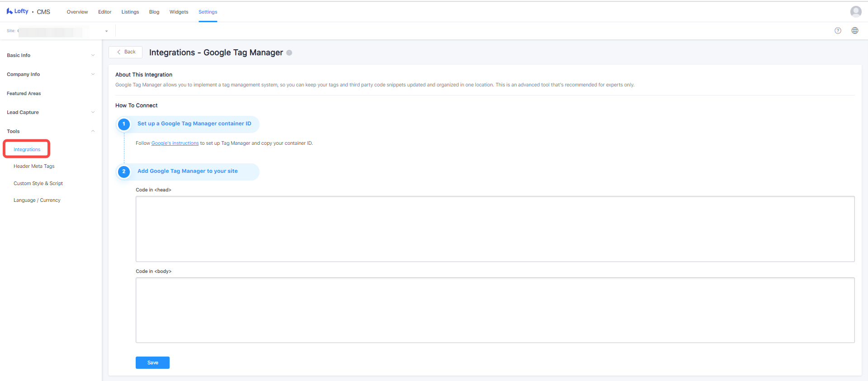The image size is (868, 381).
Task: Collapse the Tools section
Action: (x=51, y=131)
